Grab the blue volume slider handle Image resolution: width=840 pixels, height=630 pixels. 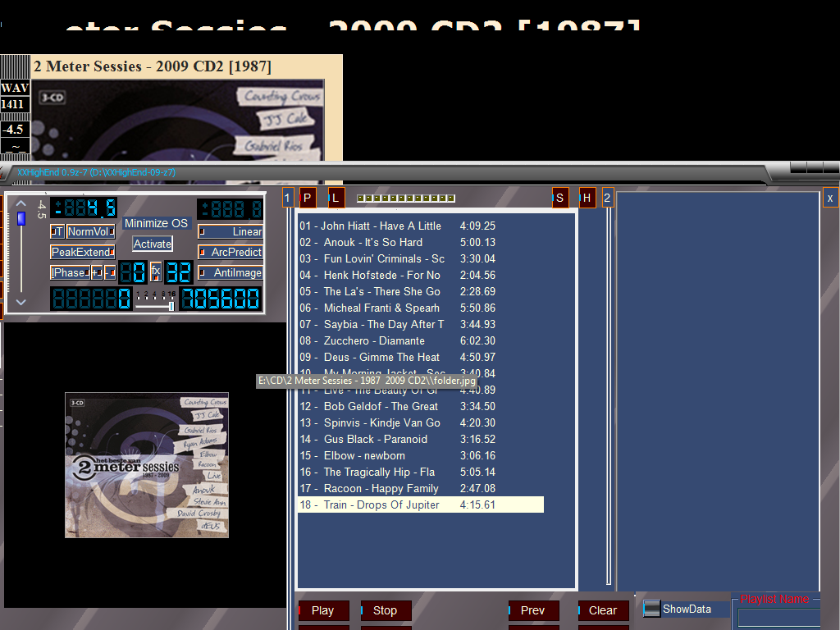click(x=21, y=218)
